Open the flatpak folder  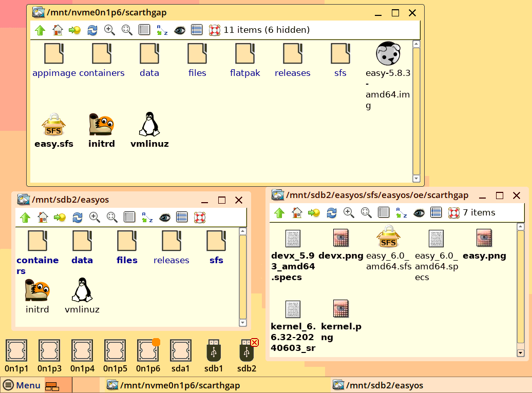[x=245, y=61]
